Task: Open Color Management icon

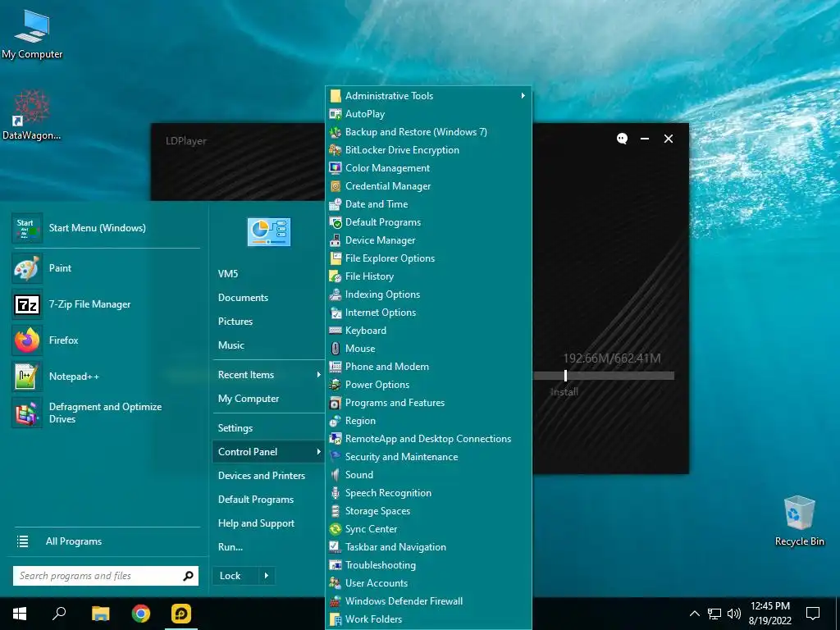Action: coord(336,168)
